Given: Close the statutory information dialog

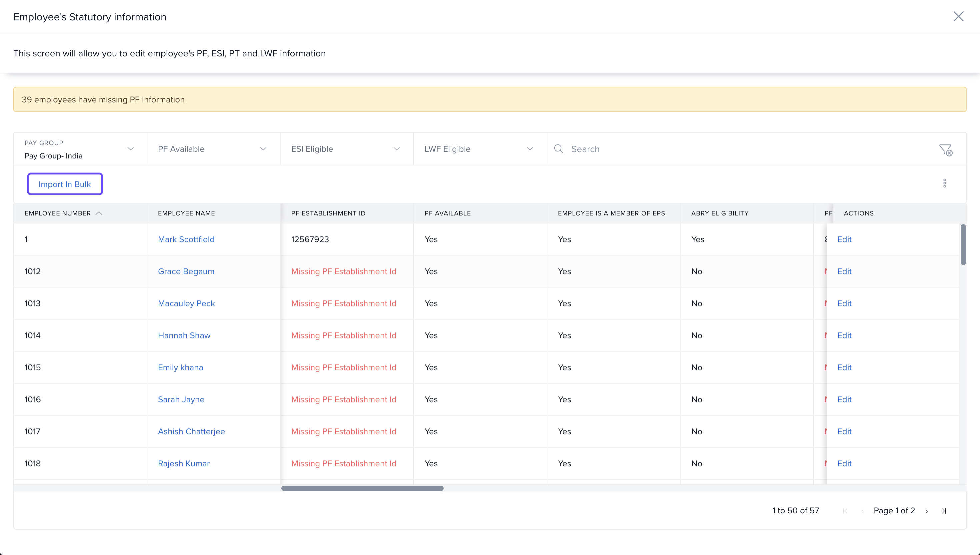Looking at the screenshot, I should [958, 16].
